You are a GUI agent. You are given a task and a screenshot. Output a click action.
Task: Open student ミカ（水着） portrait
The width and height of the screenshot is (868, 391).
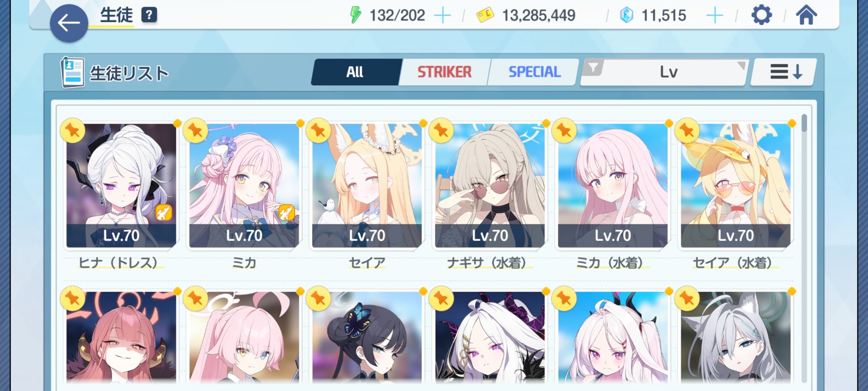612,186
